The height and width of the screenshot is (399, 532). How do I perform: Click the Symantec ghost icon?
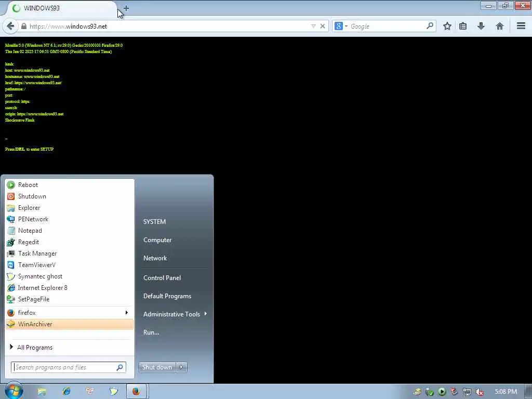point(11,276)
